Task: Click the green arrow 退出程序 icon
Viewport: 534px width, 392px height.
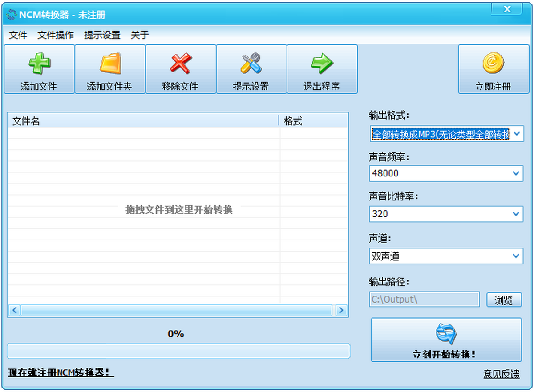Action: pos(322,64)
